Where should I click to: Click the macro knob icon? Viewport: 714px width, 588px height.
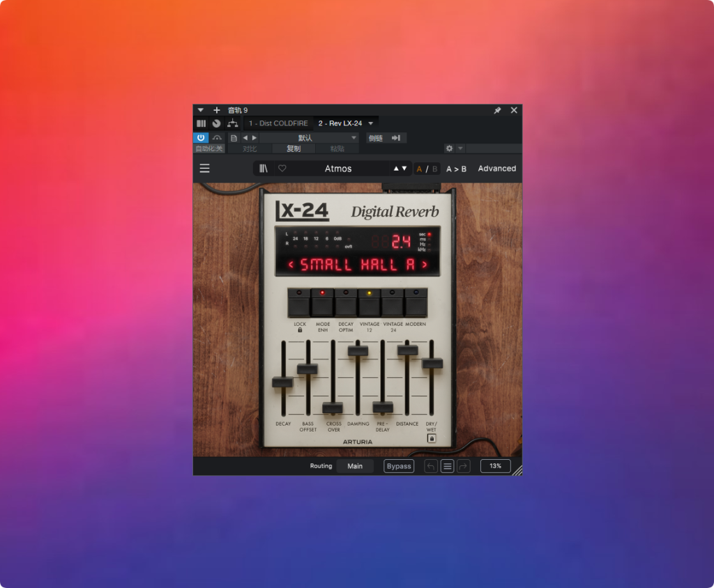click(x=217, y=123)
